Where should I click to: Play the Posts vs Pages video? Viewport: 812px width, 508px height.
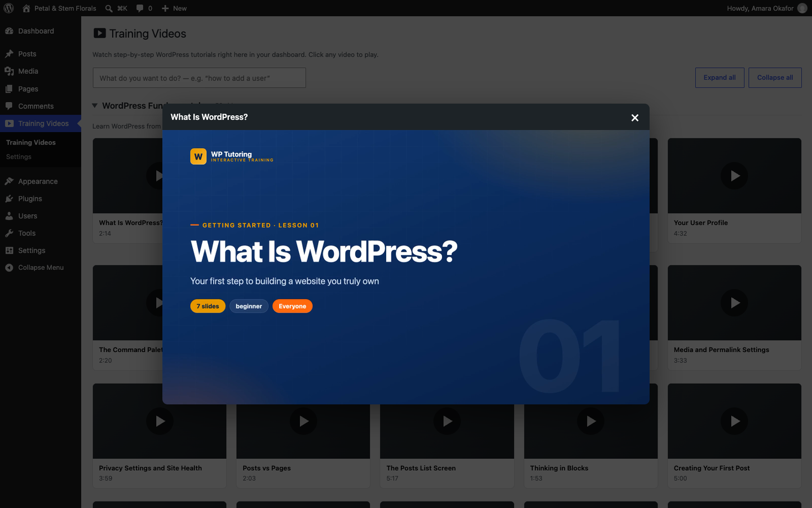pos(303,422)
